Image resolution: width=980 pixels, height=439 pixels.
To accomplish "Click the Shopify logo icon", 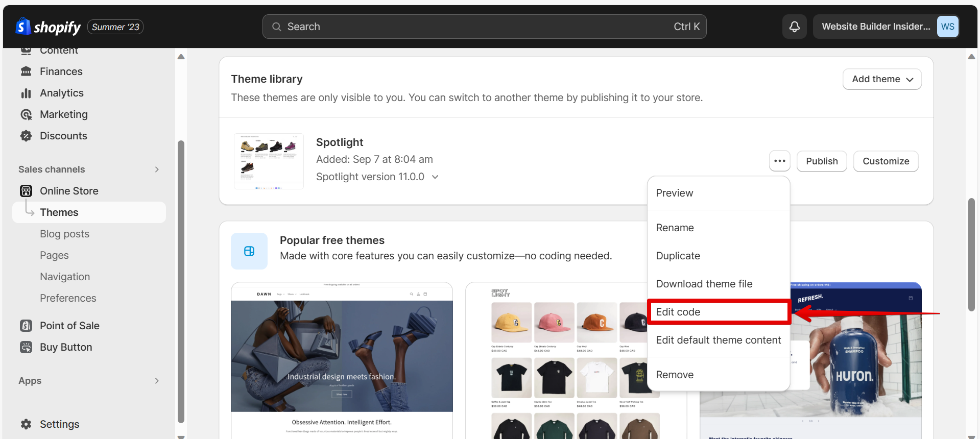I will (x=22, y=27).
